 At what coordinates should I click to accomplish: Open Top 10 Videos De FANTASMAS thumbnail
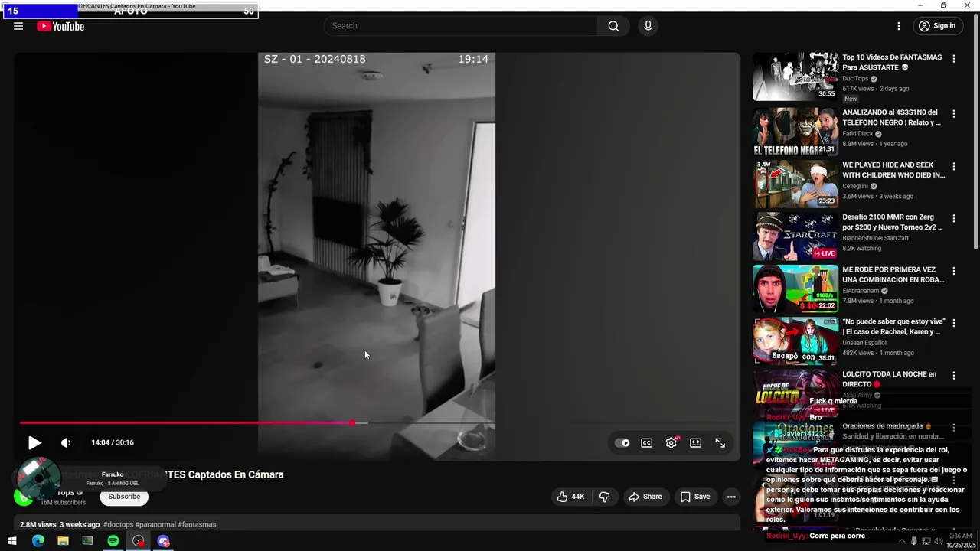(x=795, y=77)
